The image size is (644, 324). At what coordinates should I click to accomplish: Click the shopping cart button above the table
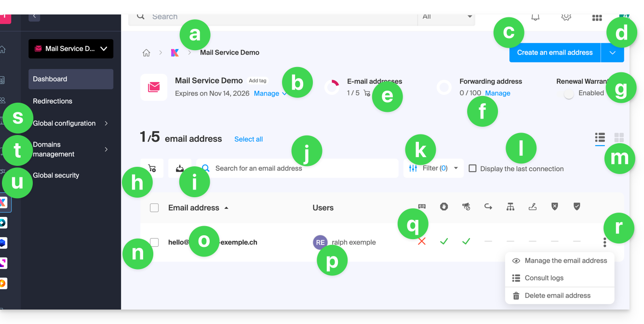click(152, 168)
